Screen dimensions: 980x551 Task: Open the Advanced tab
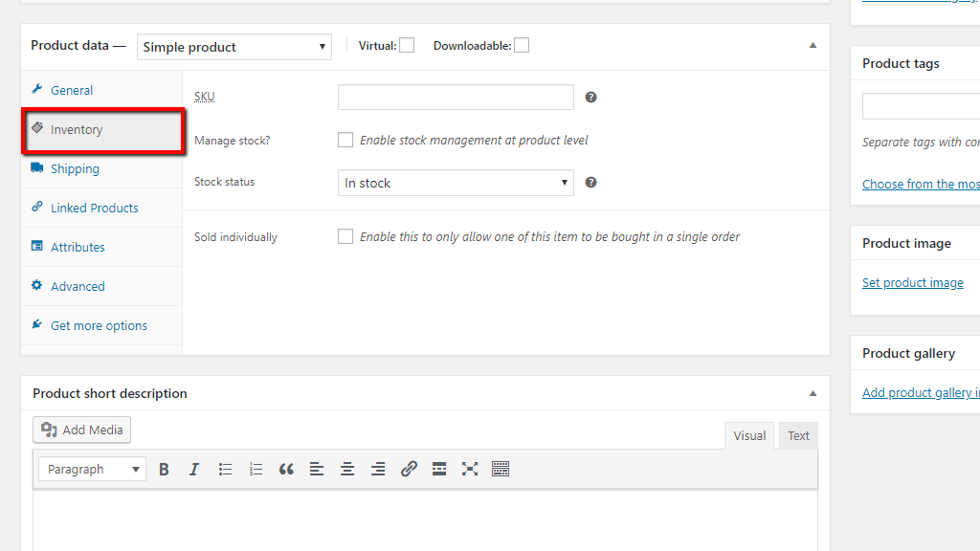coord(101,286)
